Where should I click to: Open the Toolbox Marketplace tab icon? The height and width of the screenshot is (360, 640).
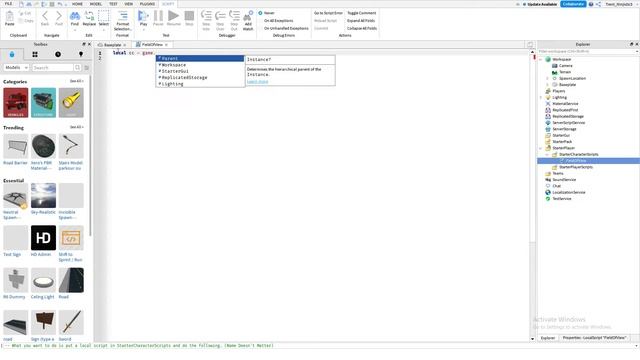(12, 54)
